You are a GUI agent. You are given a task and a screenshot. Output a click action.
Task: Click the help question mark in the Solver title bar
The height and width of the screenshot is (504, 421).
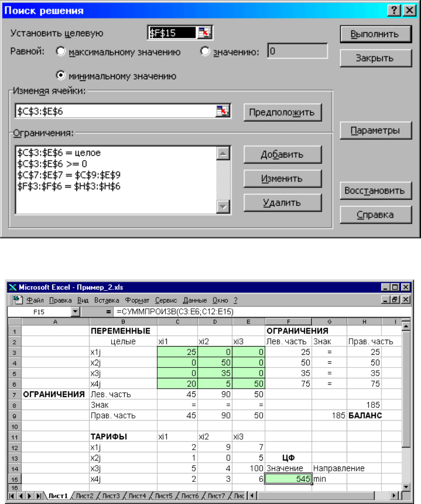pos(394,10)
